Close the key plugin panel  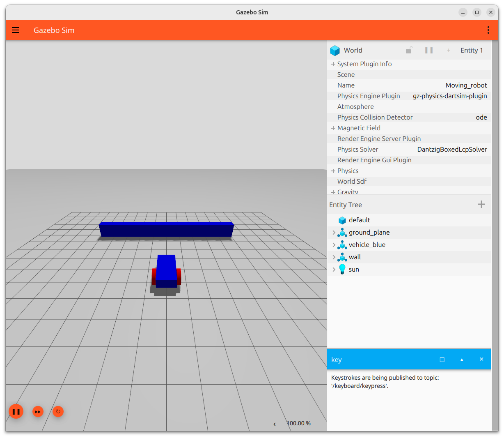481,360
